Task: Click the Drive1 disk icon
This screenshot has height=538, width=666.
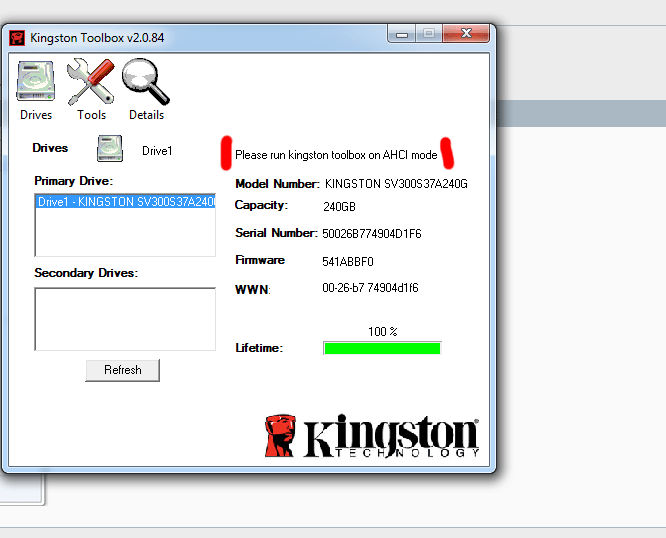Action: coord(110,149)
